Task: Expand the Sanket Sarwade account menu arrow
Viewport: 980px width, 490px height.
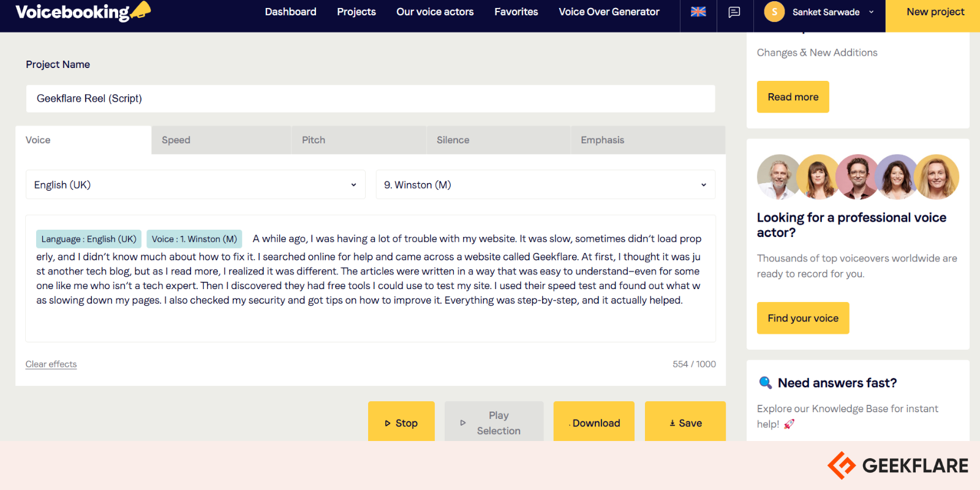Action: point(872,12)
